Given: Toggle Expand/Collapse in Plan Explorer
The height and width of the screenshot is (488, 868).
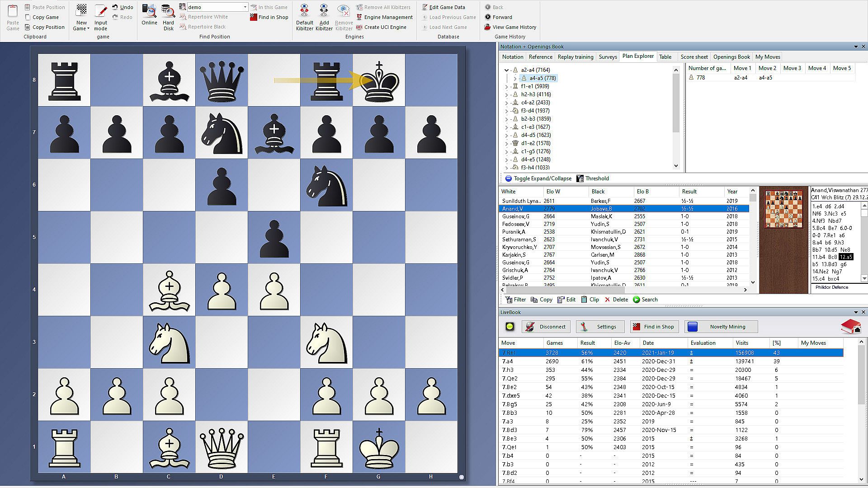Looking at the screenshot, I should tap(538, 178).
